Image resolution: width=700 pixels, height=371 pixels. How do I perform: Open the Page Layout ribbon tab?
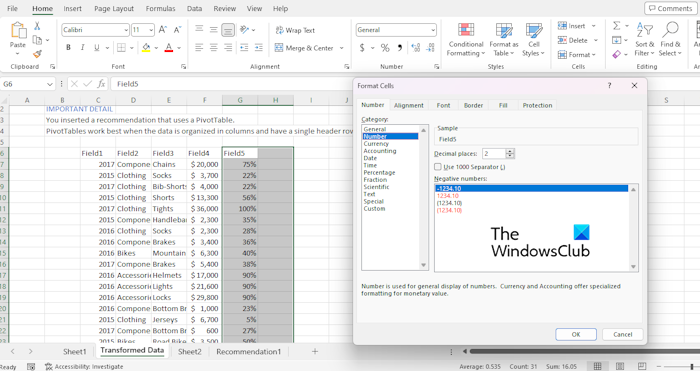[114, 8]
